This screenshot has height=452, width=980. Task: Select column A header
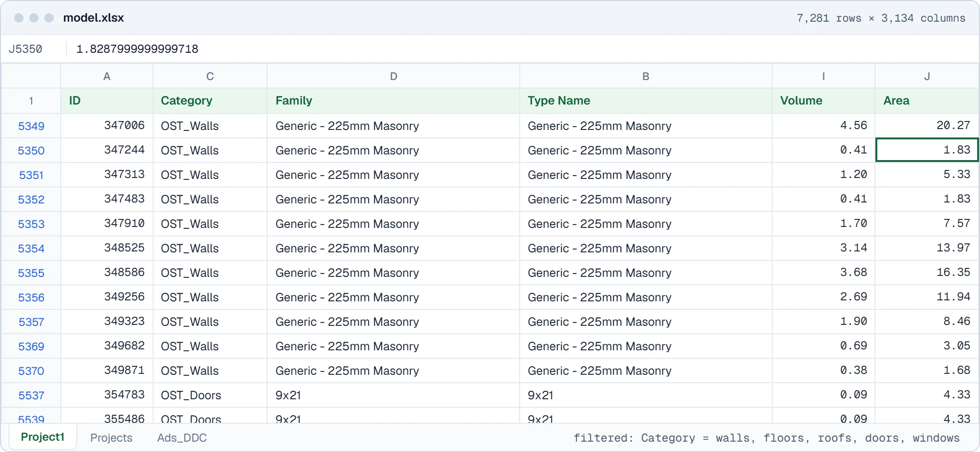tap(107, 76)
